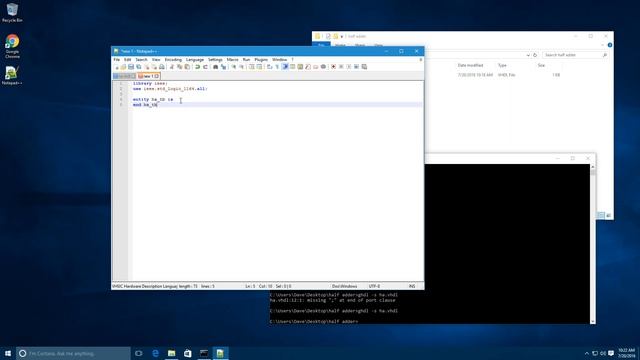This screenshot has width=640, height=360.
Task: Show hidden system tray icons chevron
Action: [x=587, y=353]
